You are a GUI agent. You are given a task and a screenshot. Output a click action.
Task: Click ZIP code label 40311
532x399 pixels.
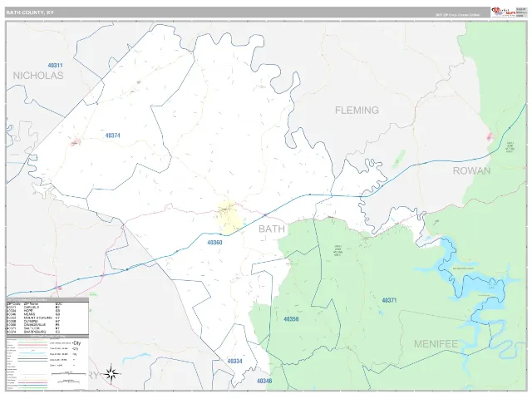[56, 65]
